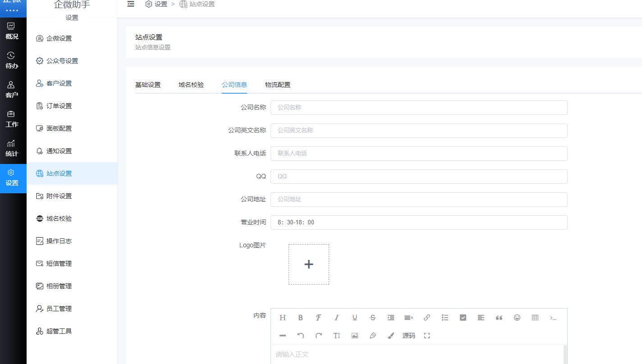Image resolution: width=642 pixels, height=364 pixels.
Task: Click the 营业时间 input field
Action: (419, 223)
